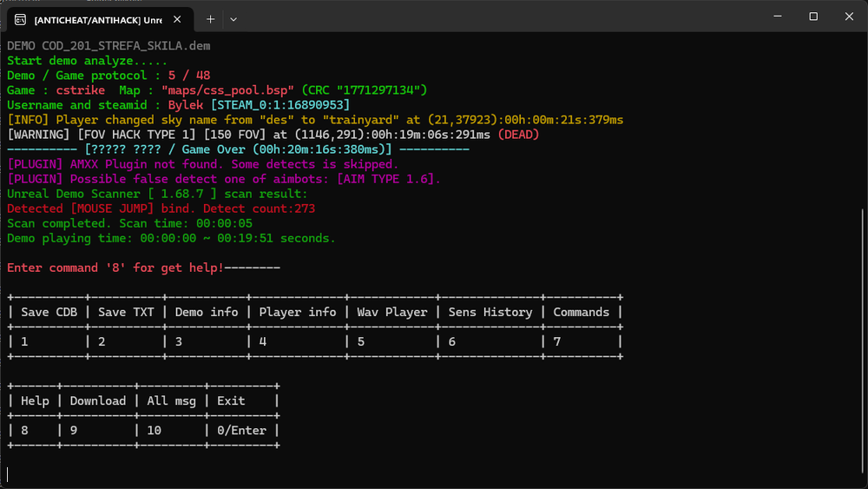
Task: Expand the new tab profile dropdown
Action: tap(233, 19)
